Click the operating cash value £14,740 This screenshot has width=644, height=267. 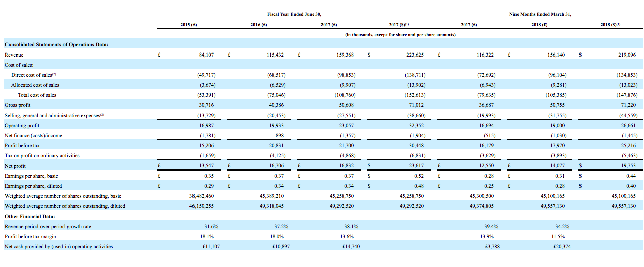350,246
